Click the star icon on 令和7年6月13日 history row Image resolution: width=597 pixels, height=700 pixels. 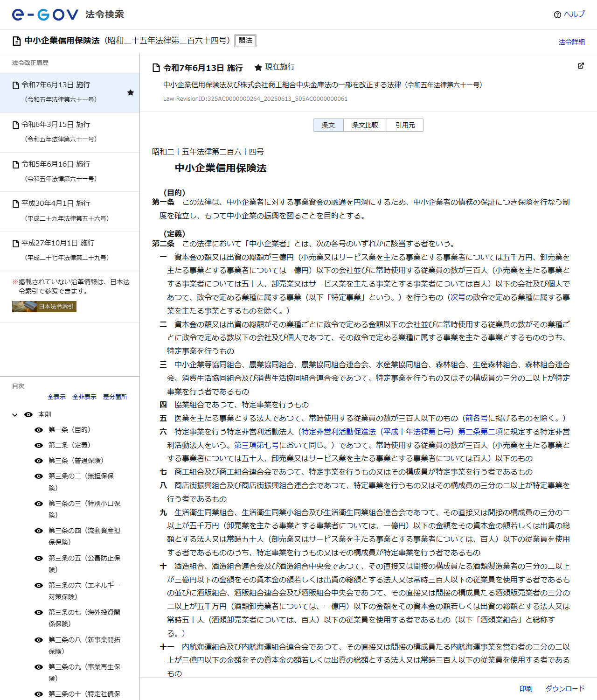tap(131, 92)
